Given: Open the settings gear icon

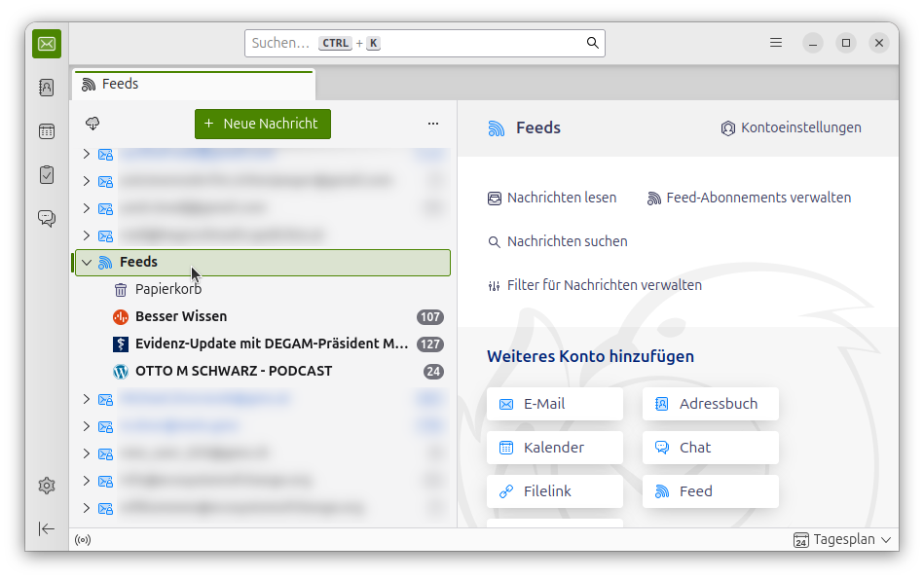Looking at the screenshot, I should [x=47, y=486].
